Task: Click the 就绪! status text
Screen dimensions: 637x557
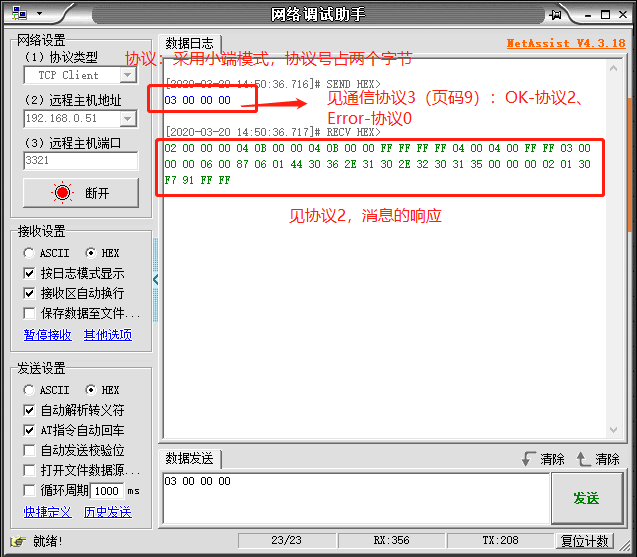Action: [x=48, y=541]
